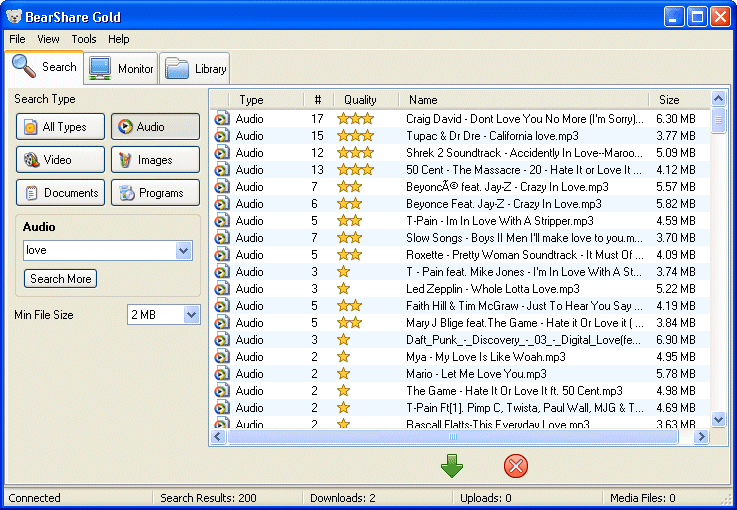Switch to the Library tab

pos(195,69)
